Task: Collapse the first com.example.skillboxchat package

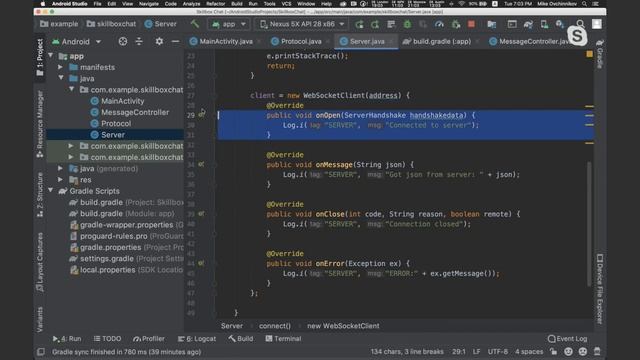Action: pyautogui.click(x=71, y=89)
